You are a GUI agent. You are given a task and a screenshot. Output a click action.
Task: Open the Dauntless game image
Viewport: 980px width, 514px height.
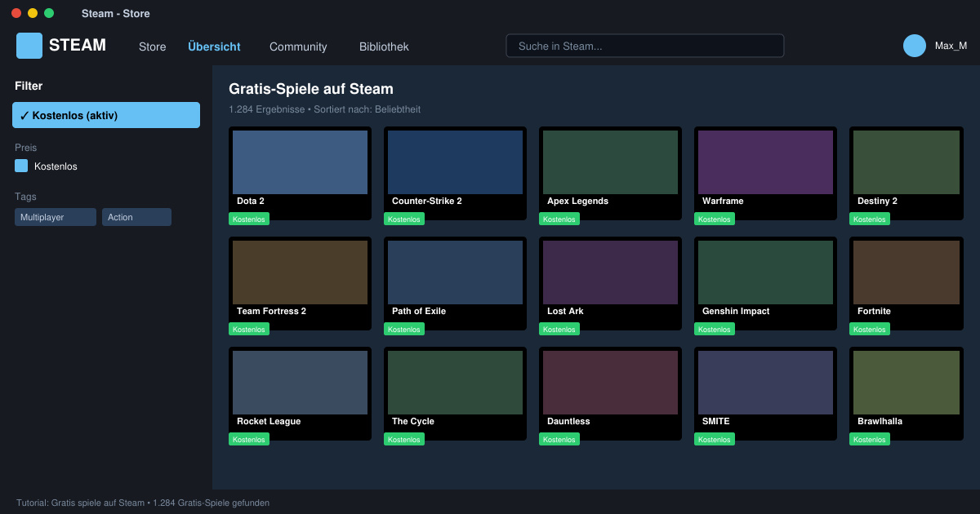[610, 383]
